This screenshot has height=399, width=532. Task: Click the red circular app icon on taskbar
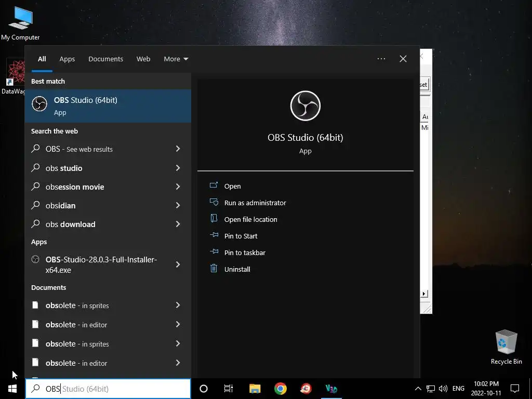click(x=306, y=389)
